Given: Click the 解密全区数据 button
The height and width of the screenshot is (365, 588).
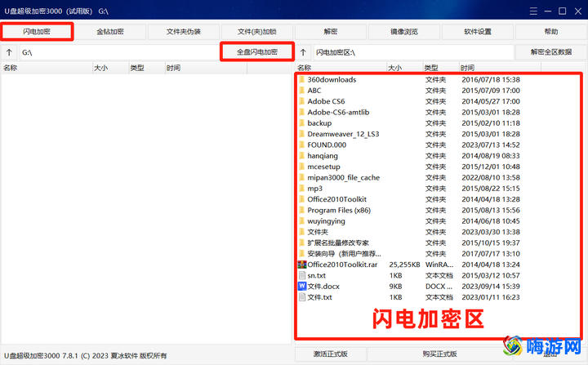Looking at the screenshot, I should coord(551,52).
